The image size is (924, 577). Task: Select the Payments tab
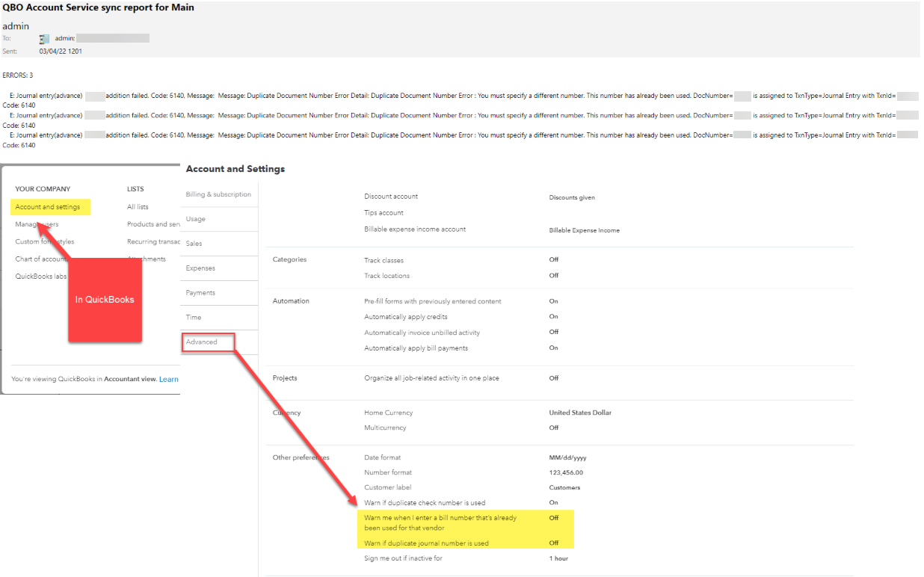coord(200,293)
